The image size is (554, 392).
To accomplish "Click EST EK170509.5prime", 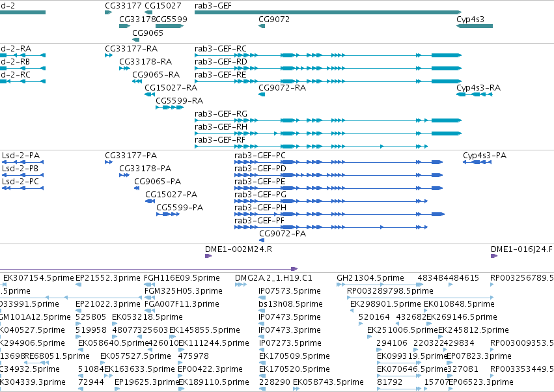I will pos(294,356).
